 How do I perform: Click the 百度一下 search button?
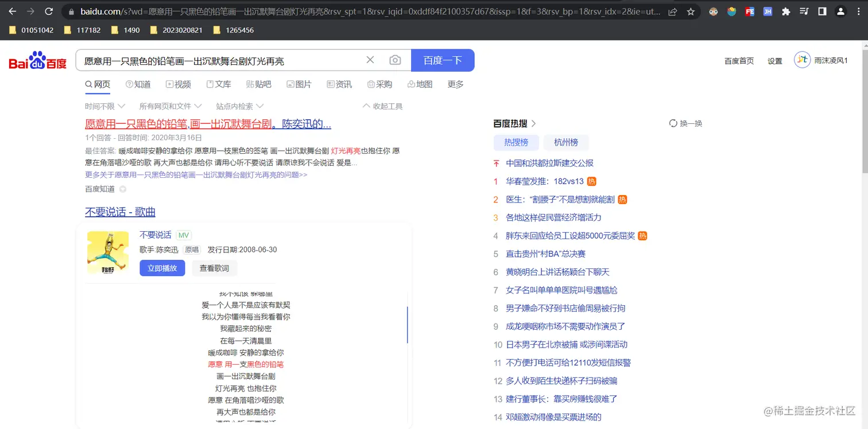click(443, 60)
